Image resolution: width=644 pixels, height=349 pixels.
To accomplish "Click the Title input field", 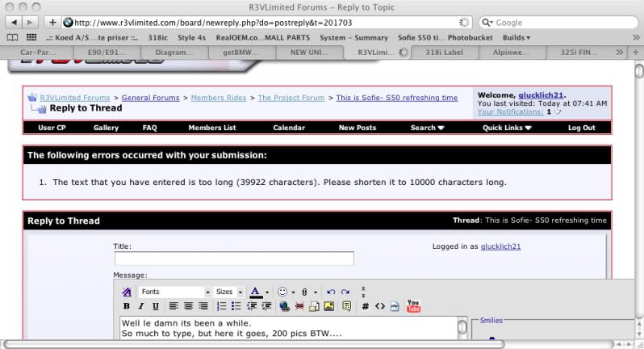I will 234,259.
